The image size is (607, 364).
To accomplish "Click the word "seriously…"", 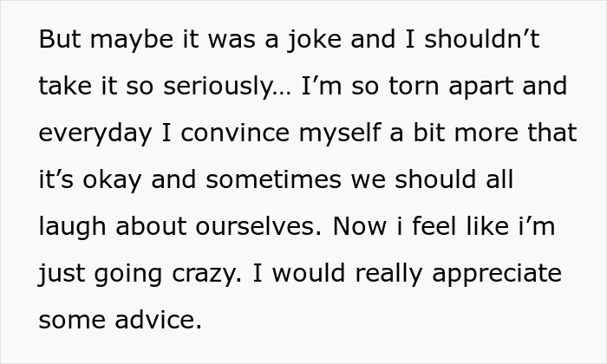I will 227,87.
